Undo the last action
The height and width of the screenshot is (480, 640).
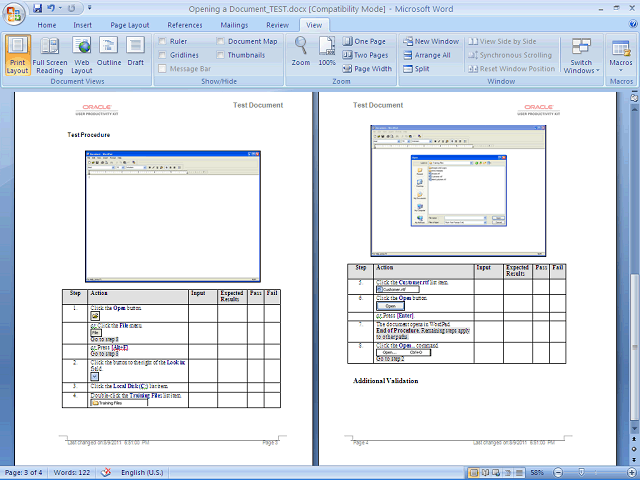(51, 8)
